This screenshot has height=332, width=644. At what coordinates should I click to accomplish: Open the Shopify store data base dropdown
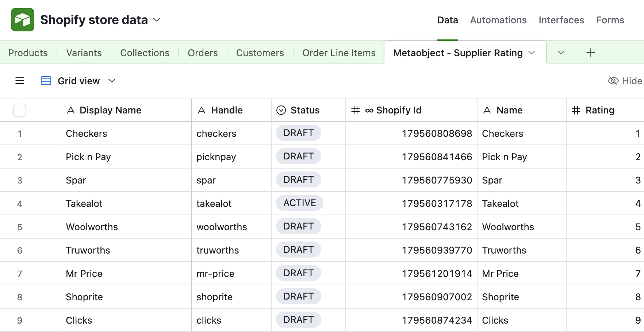click(x=157, y=20)
